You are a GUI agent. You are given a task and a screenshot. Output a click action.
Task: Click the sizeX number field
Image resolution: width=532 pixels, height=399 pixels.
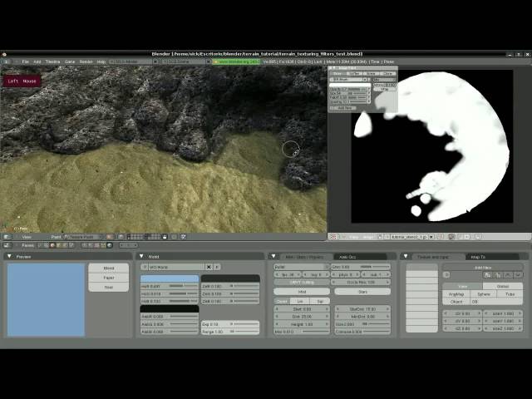coord(503,313)
